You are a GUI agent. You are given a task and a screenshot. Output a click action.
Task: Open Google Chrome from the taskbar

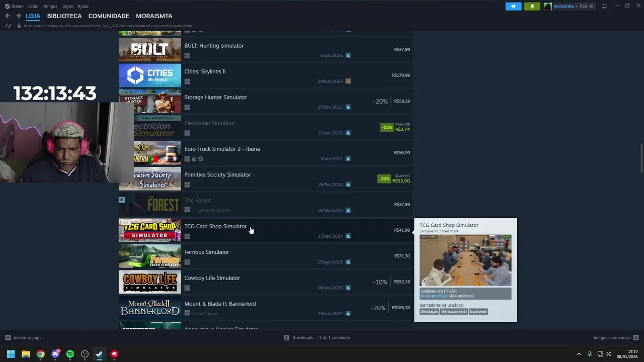[x=40, y=354]
